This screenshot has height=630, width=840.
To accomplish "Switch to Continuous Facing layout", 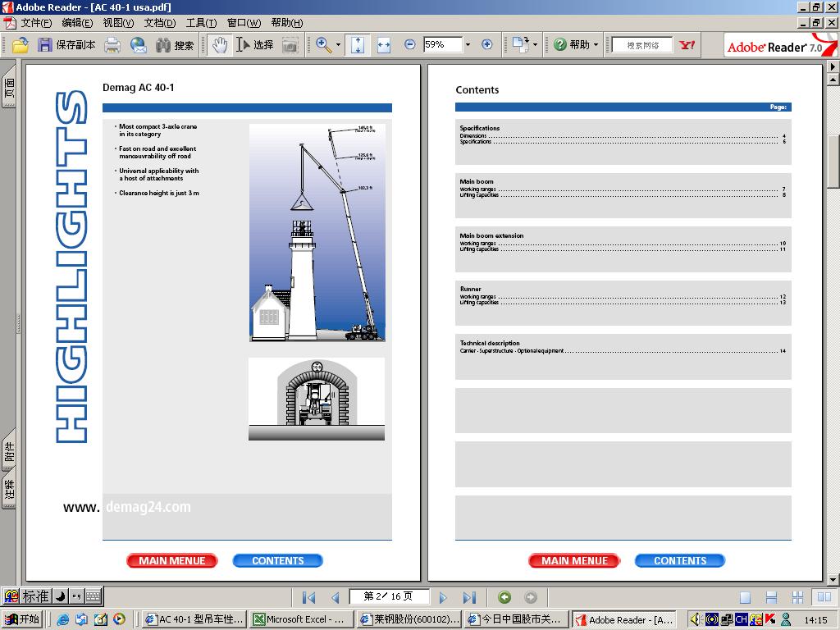I will click(x=797, y=597).
